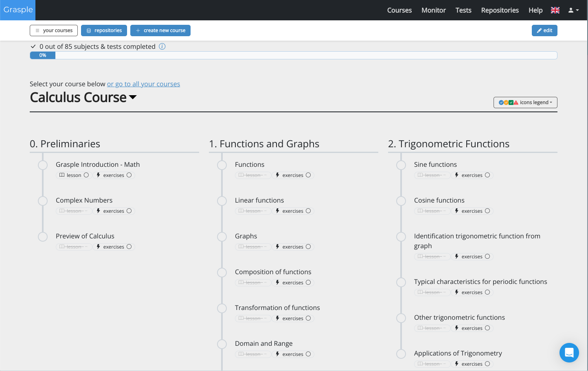The height and width of the screenshot is (371, 588).
Task: Open the exercises for Functions
Action: pos(293,175)
